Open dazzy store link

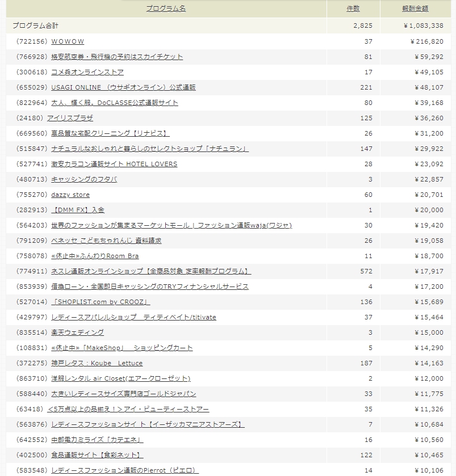pos(70,195)
